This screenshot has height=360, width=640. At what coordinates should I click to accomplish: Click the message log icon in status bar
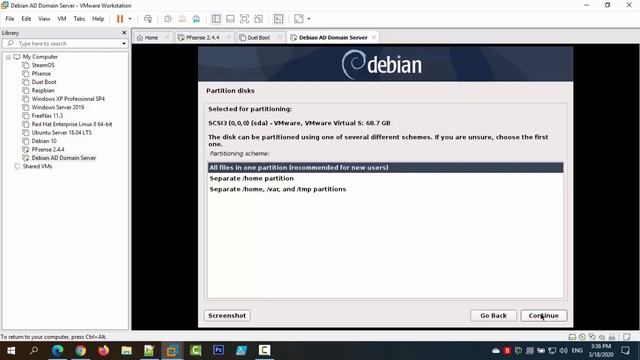coord(627,337)
